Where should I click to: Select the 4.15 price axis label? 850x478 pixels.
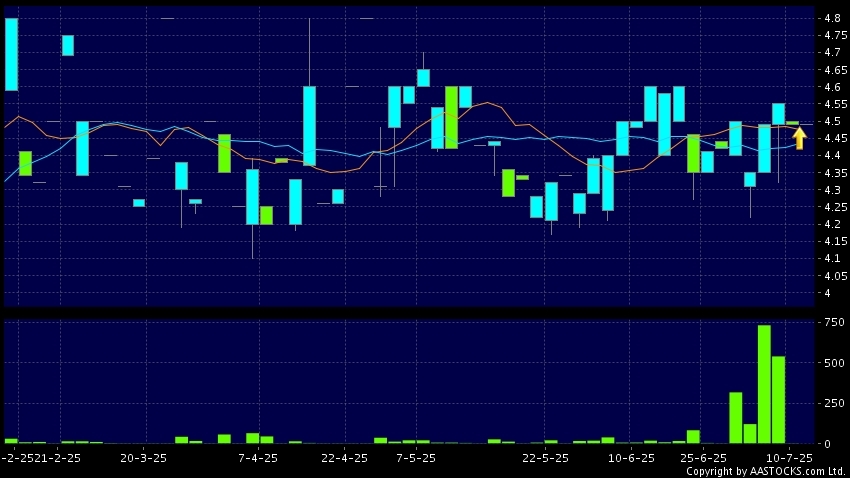click(x=835, y=242)
